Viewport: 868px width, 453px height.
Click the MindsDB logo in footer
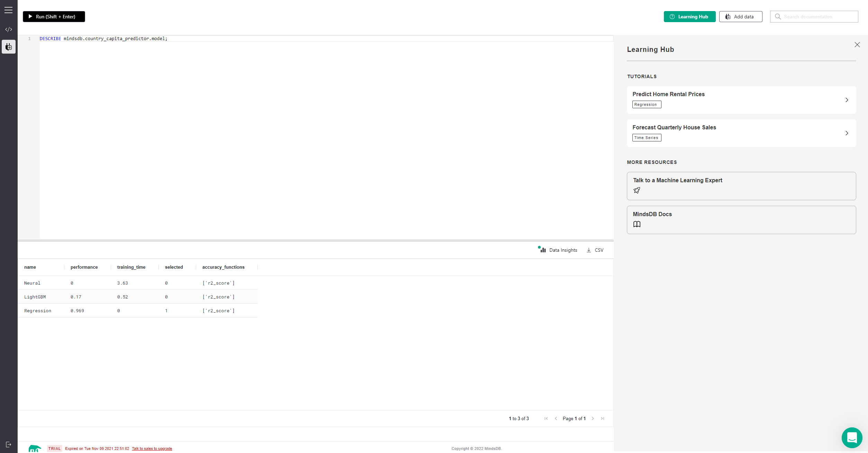(x=35, y=449)
